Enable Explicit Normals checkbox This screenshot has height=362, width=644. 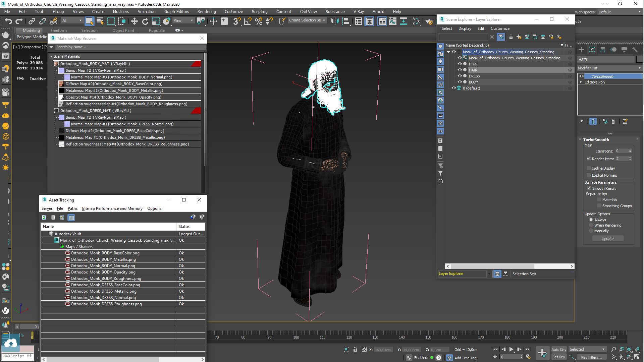coord(589,175)
